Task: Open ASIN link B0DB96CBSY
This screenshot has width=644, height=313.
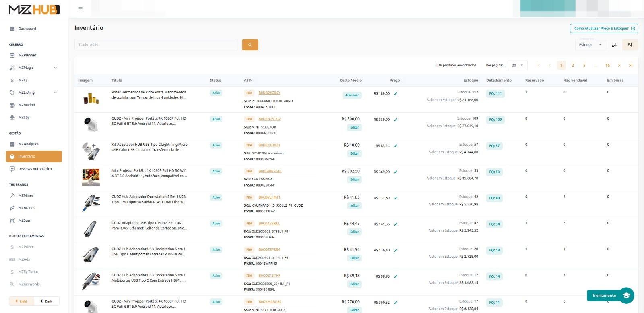Action: coord(269,93)
